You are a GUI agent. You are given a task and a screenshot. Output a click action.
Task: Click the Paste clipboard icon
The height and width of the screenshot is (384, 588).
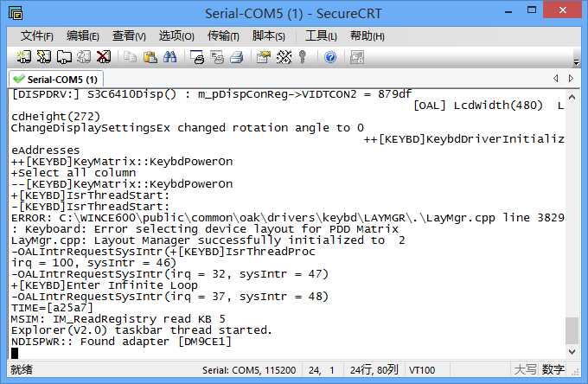coord(150,57)
